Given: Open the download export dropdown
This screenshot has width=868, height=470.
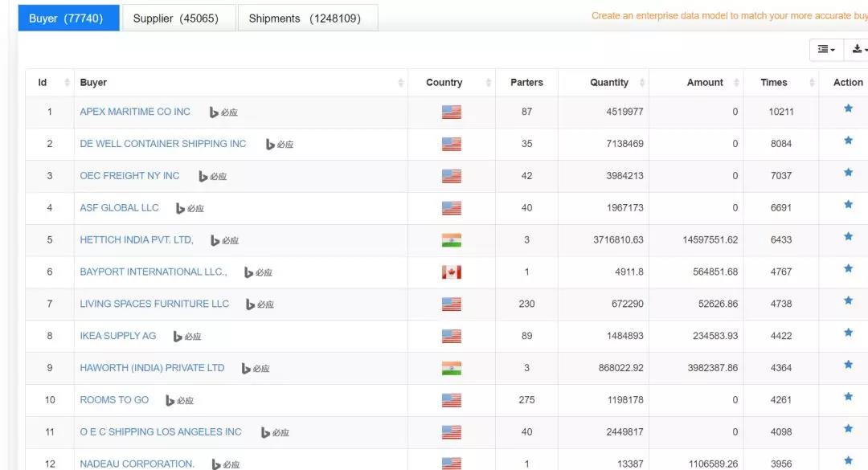Looking at the screenshot, I should tap(857, 49).
